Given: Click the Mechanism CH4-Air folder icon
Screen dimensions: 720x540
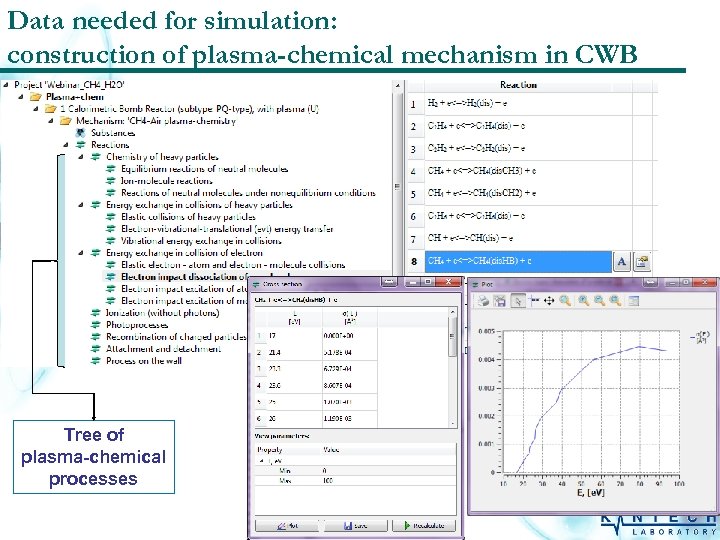Looking at the screenshot, I should pos(66,121).
